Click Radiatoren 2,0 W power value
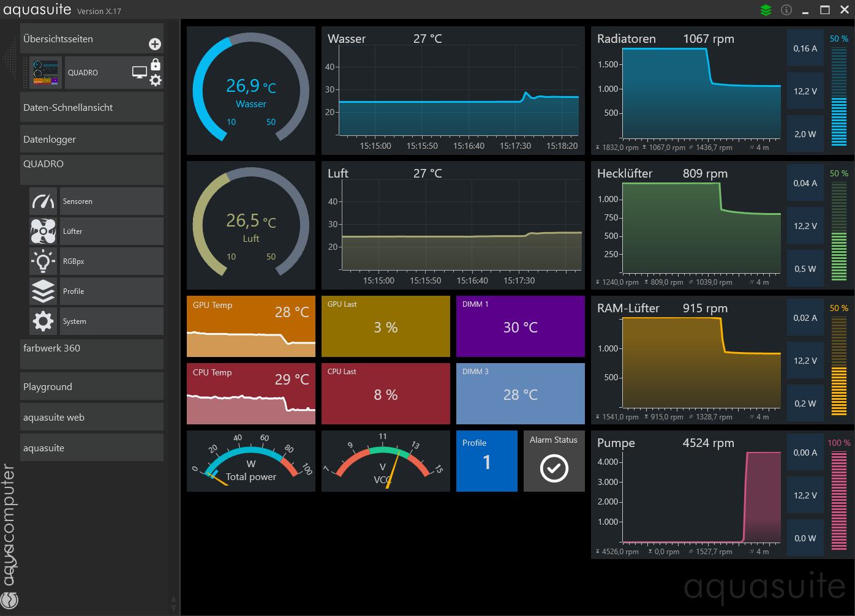The height and width of the screenshot is (616, 855). [805, 133]
